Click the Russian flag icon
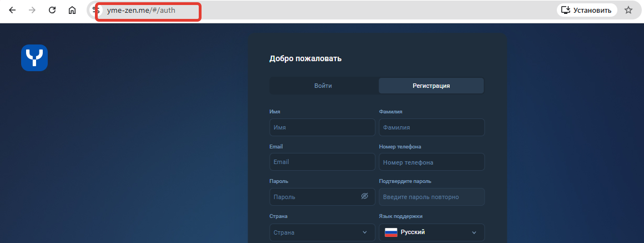 391,232
